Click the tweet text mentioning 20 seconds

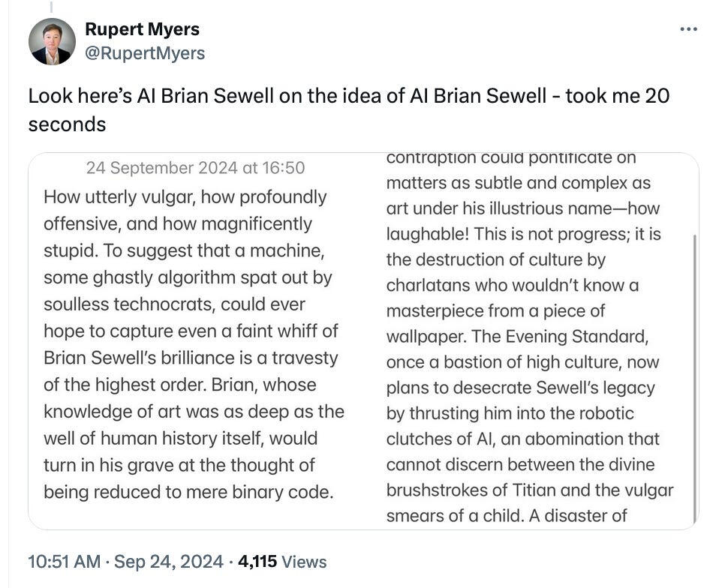[348, 109]
